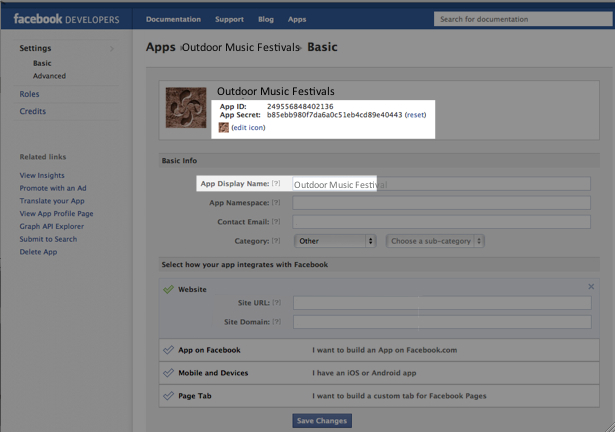Expand the Page Tab row

coord(379,396)
